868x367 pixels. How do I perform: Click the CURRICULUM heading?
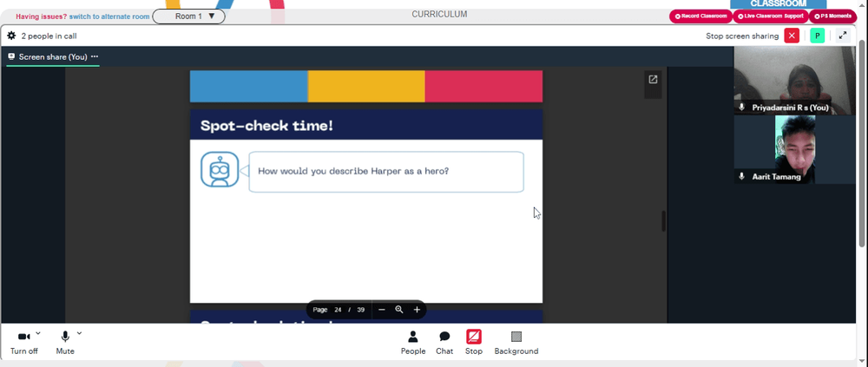(x=439, y=15)
